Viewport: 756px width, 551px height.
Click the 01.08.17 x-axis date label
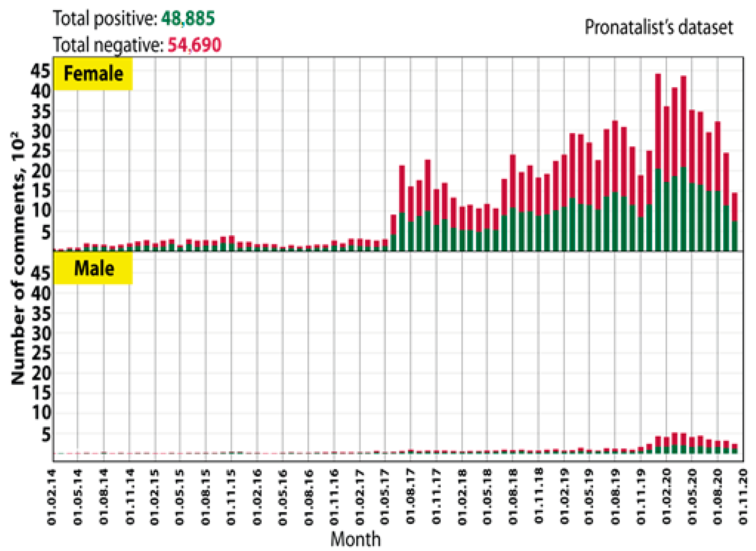[411, 497]
